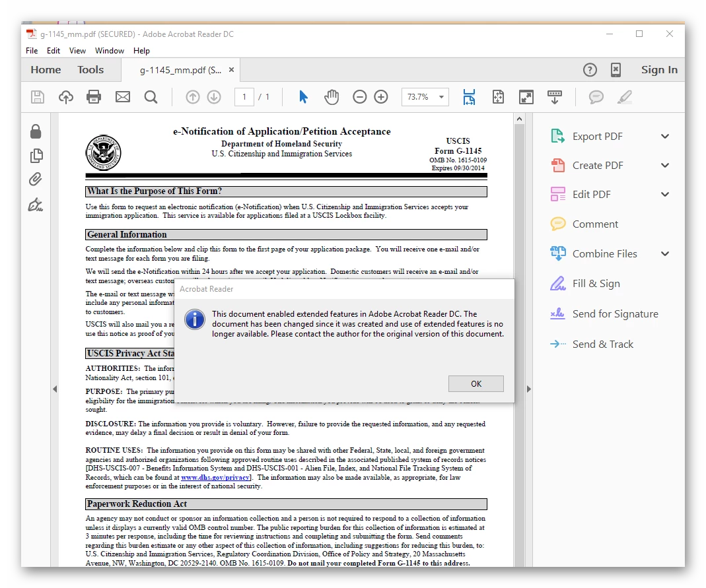Open Page Thumbnails panel icon

tap(36, 156)
